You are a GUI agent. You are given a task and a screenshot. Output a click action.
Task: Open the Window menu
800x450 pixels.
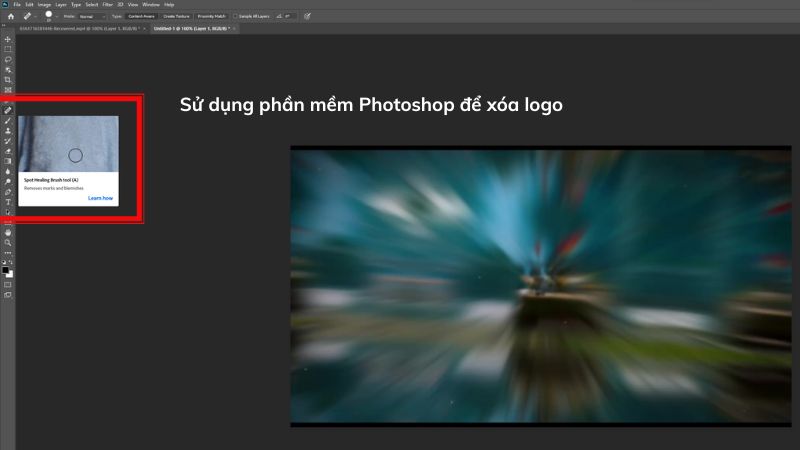150,5
